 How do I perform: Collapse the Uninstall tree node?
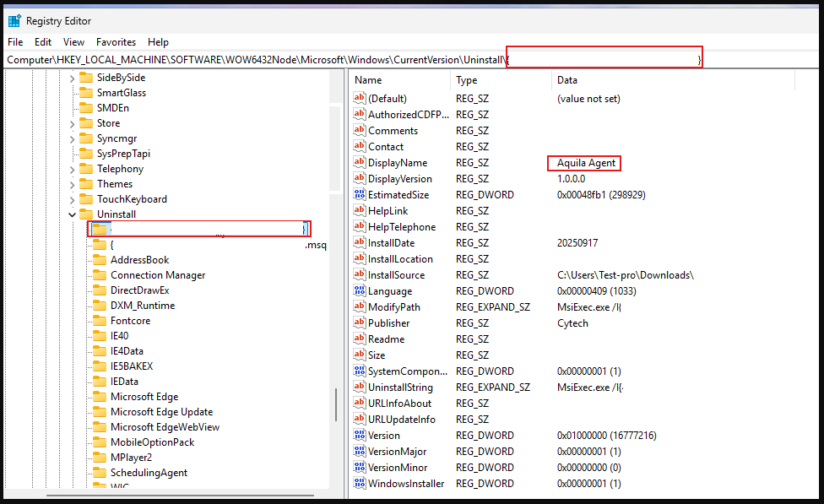pos(72,214)
